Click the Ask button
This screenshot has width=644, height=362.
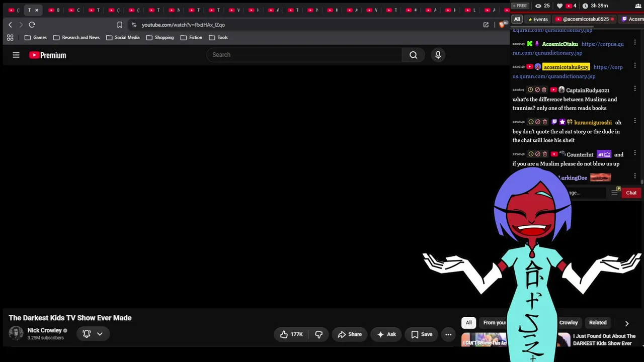pyautogui.click(x=386, y=334)
